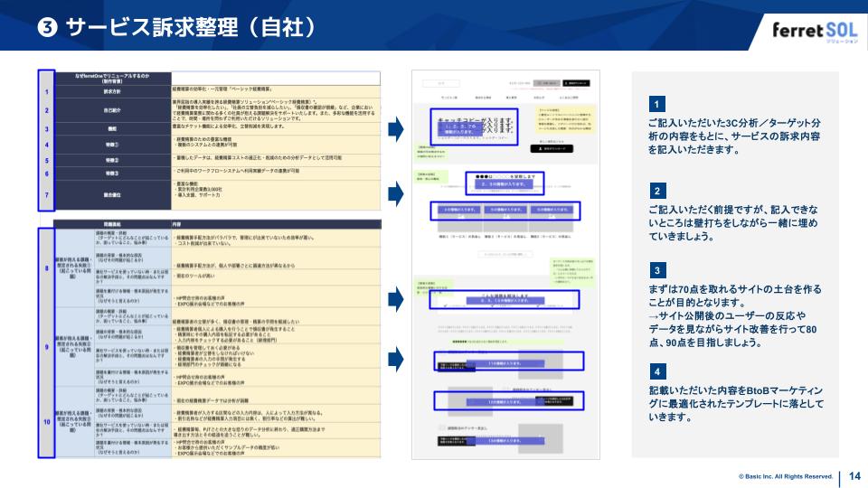Click the cell with 豊富なチケット機能による効率化
Image resolution: width=868 pixels, height=488 pixels.
pos(276,128)
